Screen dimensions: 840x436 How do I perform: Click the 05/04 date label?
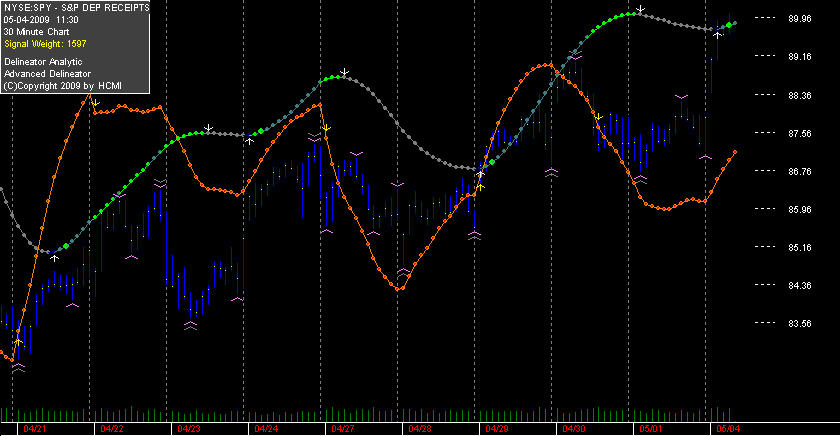[x=728, y=429]
